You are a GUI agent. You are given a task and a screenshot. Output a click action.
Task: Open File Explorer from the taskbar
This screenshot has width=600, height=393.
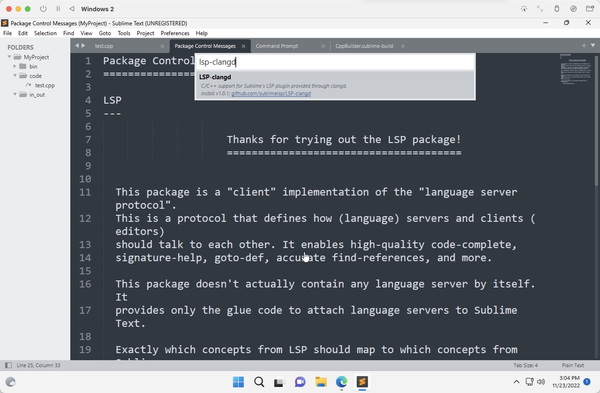coord(321,382)
